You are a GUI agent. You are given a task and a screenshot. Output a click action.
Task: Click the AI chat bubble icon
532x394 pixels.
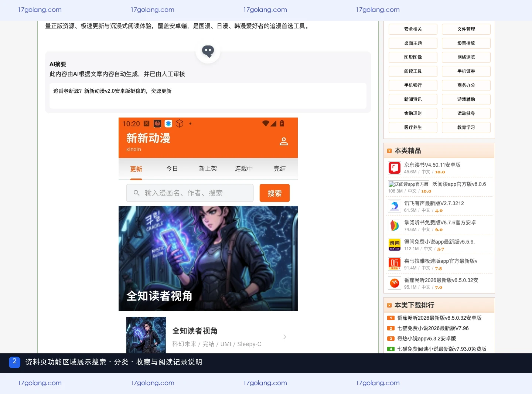(208, 51)
